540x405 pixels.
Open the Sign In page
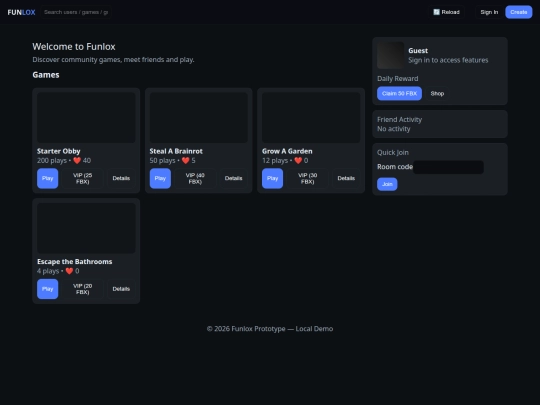[x=489, y=12]
